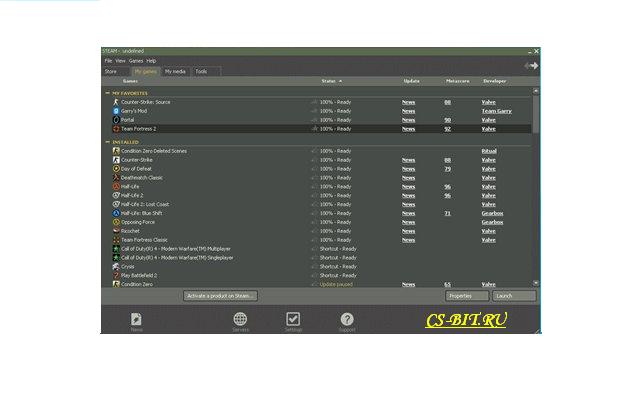
Task: Toggle favorite star for Team Fortress 2
Action: pyautogui.click(x=314, y=129)
